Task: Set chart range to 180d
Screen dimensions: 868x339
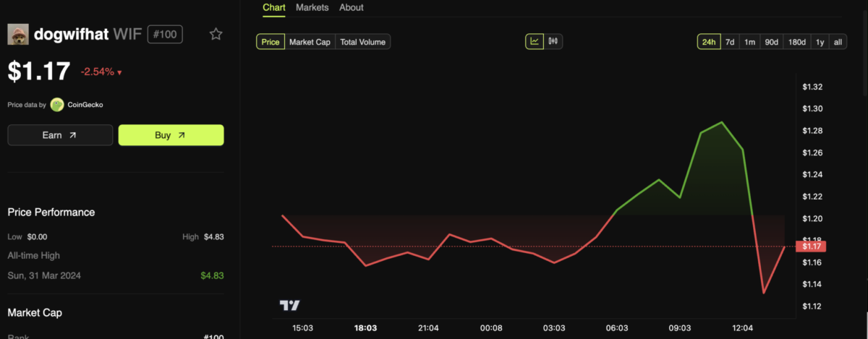Action: tap(797, 42)
